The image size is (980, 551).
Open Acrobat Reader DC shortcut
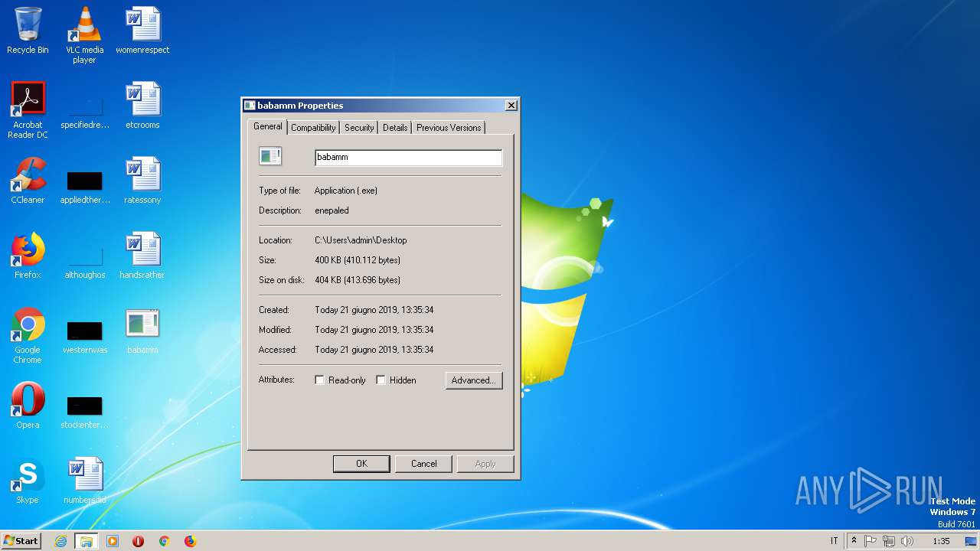tap(28, 109)
